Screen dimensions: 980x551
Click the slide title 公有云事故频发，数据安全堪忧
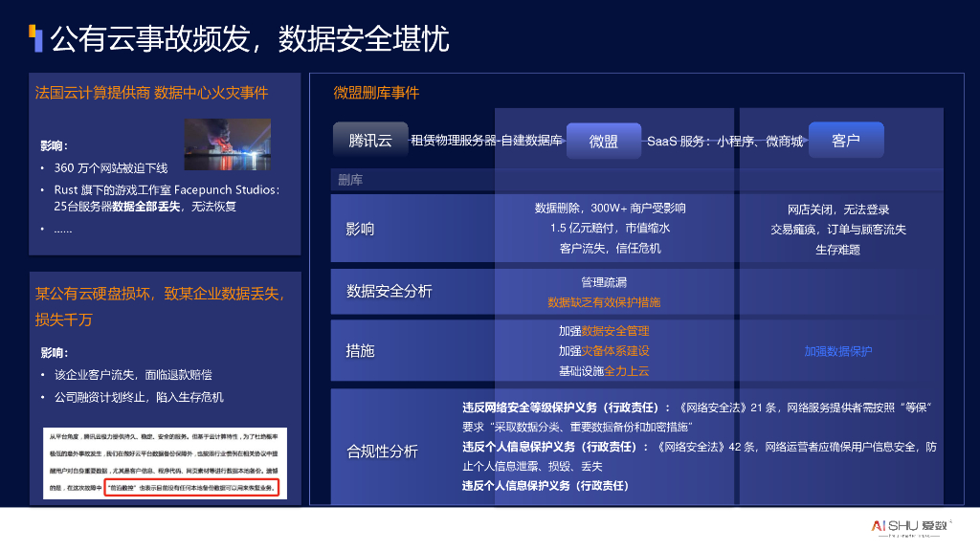coord(250,38)
